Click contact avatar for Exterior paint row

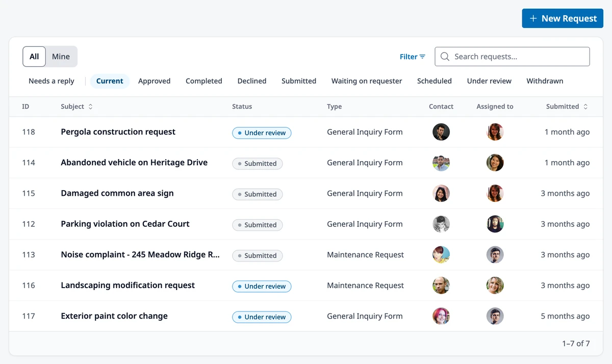coord(441,316)
